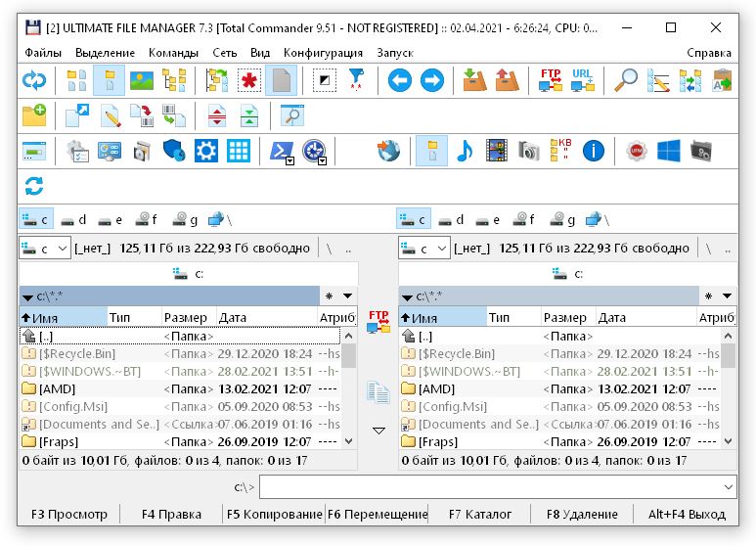Click the F3 Просмотр button

pos(69,514)
